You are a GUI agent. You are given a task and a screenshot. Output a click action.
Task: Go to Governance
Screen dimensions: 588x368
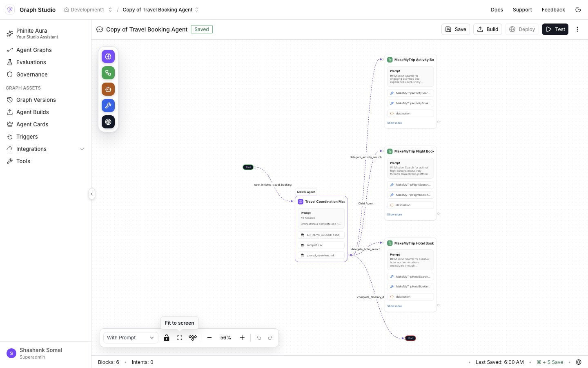(x=45, y=74)
